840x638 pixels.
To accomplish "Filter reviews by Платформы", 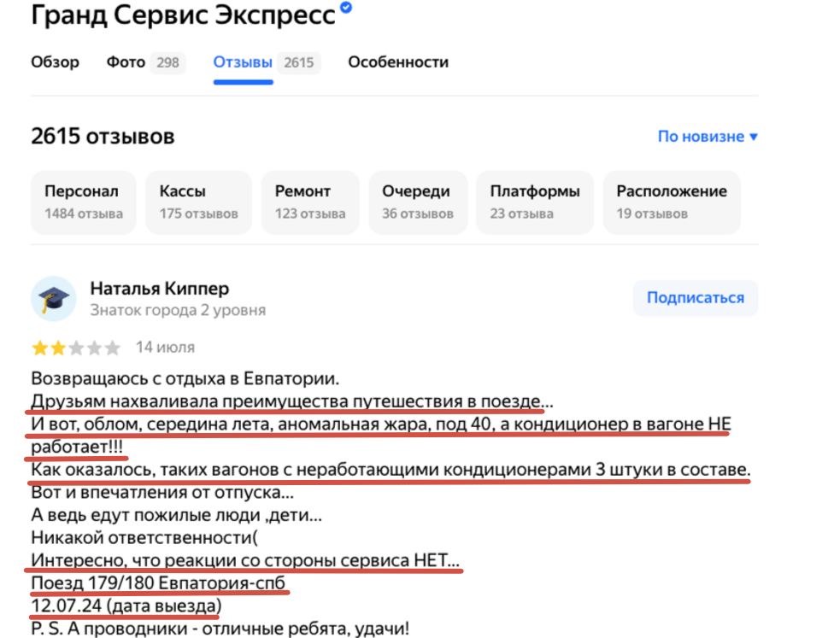I will pos(535,202).
